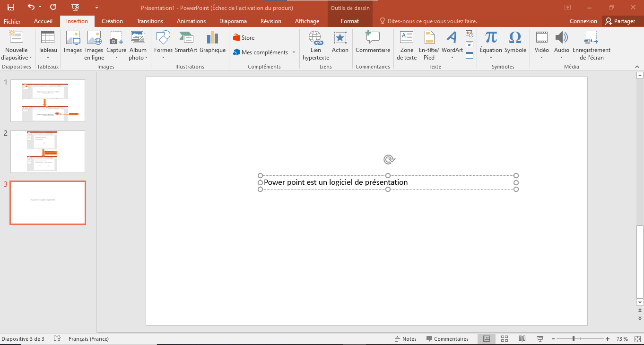The width and height of the screenshot is (644, 345).
Task: Switch to Normal view in status bar
Action: pos(487,339)
